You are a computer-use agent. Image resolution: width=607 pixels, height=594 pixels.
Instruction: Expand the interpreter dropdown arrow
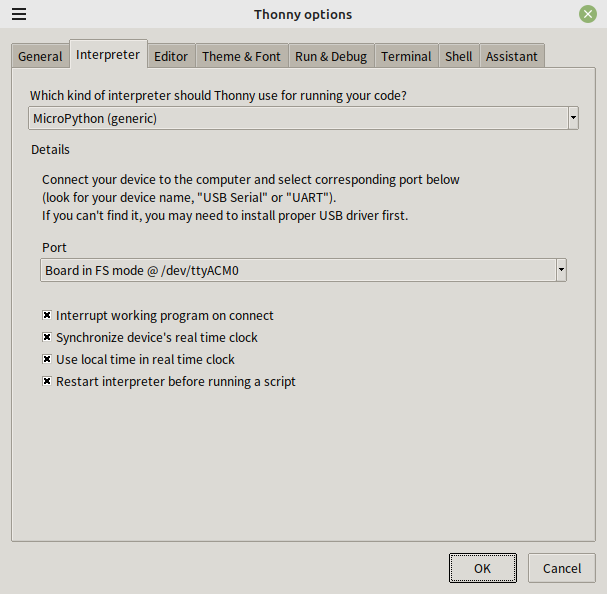click(573, 118)
